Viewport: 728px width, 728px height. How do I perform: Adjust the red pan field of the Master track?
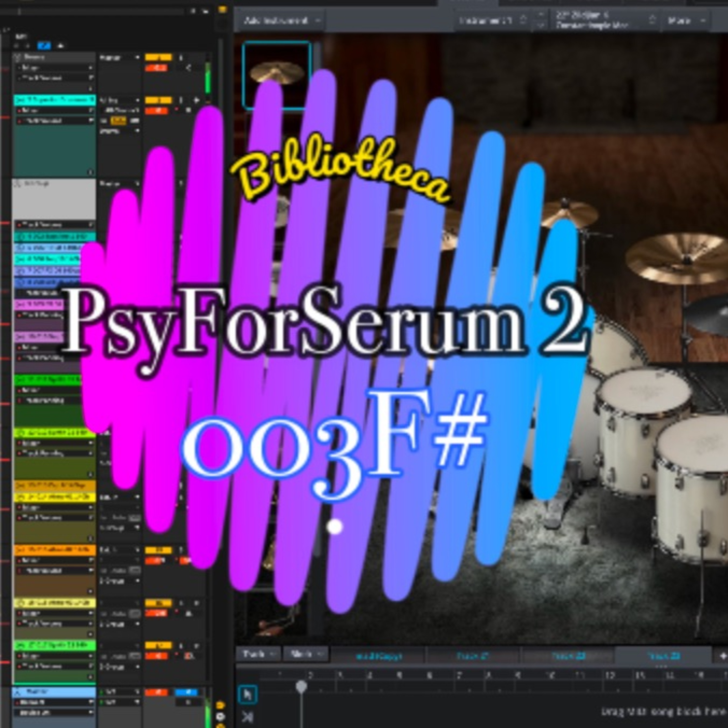pyautogui.click(x=156, y=68)
